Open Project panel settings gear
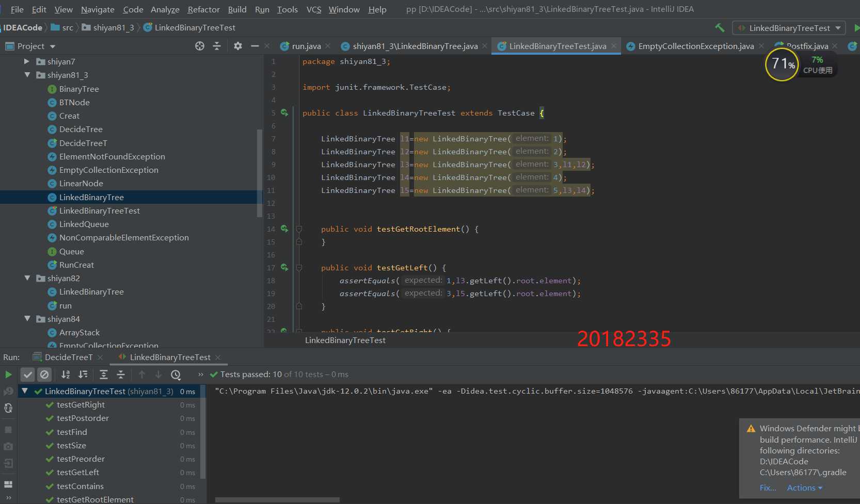Image resolution: width=860 pixels, height=504 pixels. pos(237,46)
